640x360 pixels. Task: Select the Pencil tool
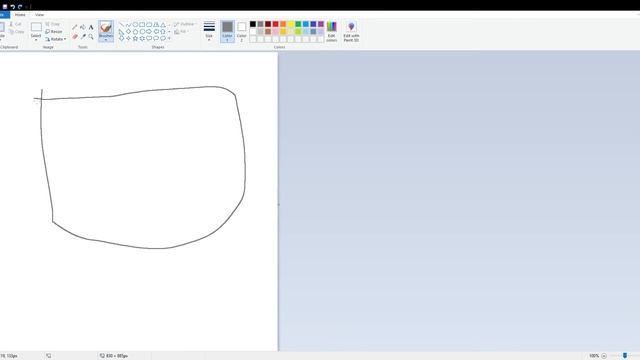75,27
